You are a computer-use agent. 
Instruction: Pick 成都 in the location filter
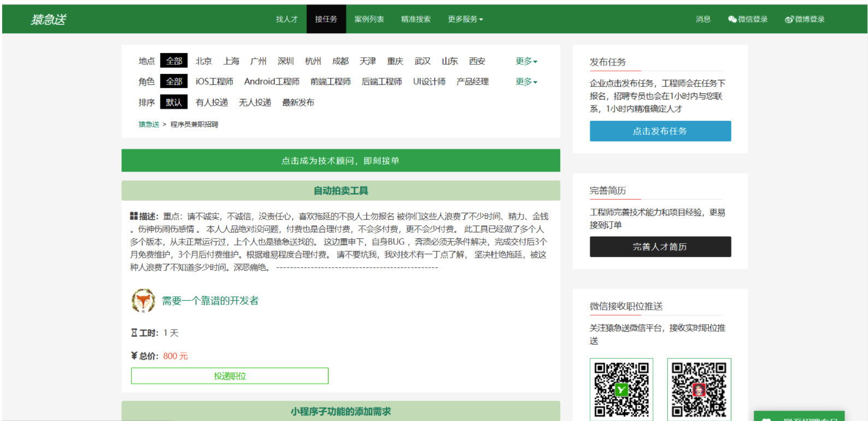click(x=341, y=61)
